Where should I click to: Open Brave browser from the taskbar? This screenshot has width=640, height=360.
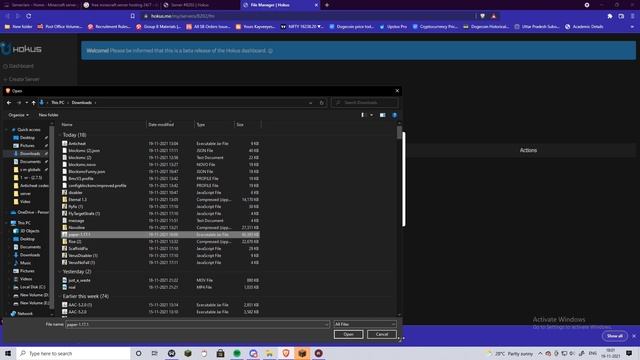286,353
